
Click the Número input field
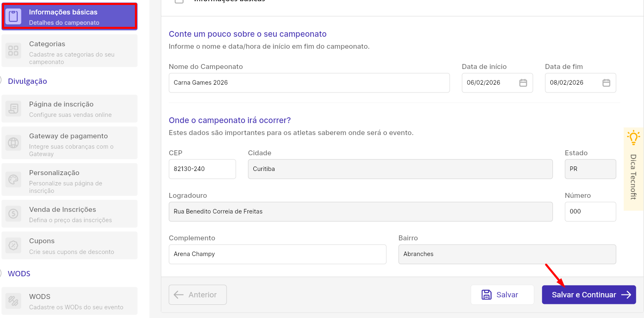click(x=590, y=211)
